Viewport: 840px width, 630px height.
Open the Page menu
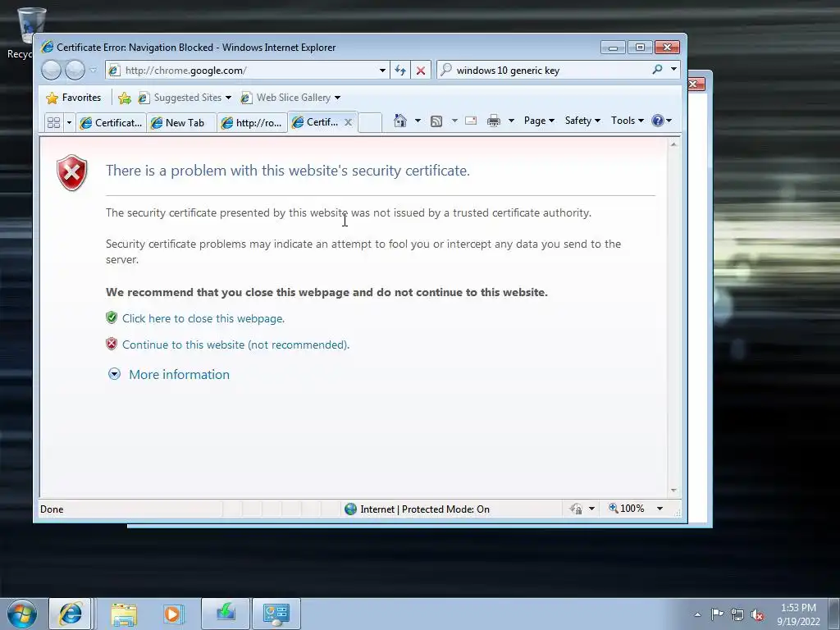[x=539, y=121]
